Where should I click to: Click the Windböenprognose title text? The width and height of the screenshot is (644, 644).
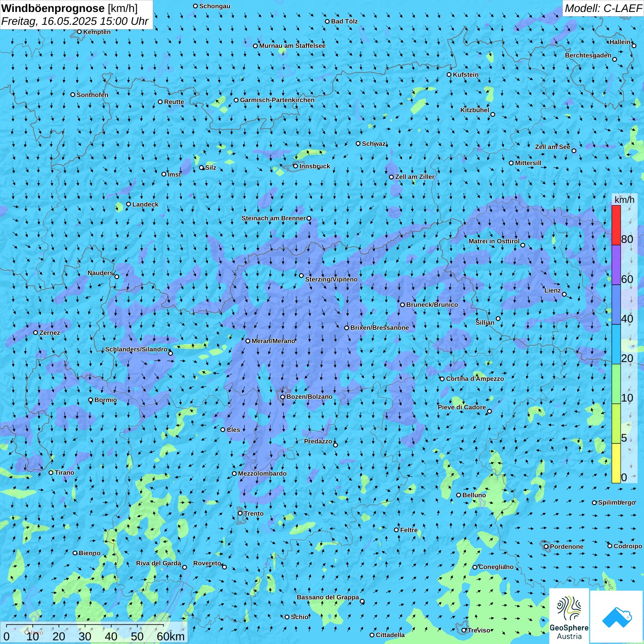(53, 8)
